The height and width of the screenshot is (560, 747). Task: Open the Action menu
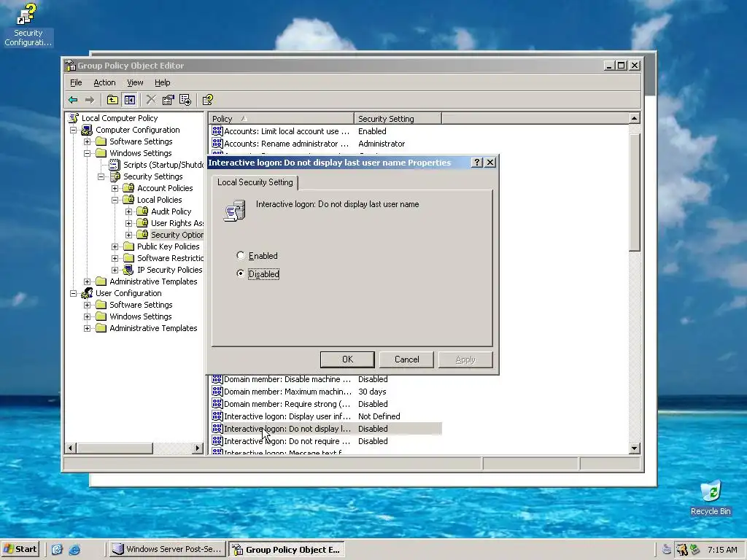tap(104, 82)
